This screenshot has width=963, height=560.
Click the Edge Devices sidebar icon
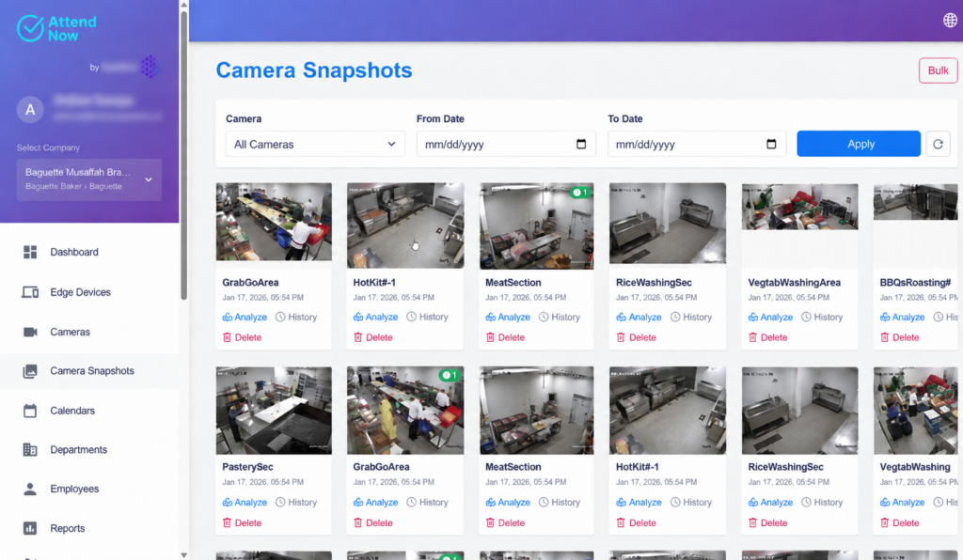click(x=30, y=292)
